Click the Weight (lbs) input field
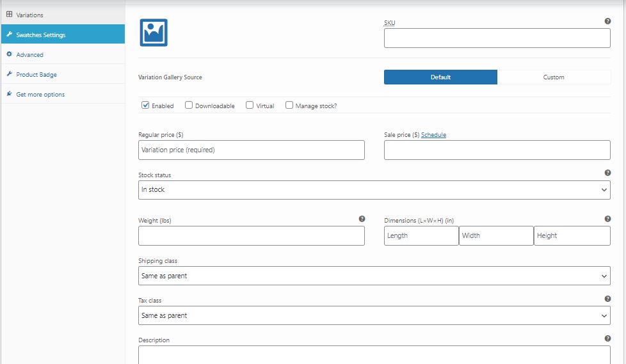The image size is (626, 364). (x=251, y=236)
